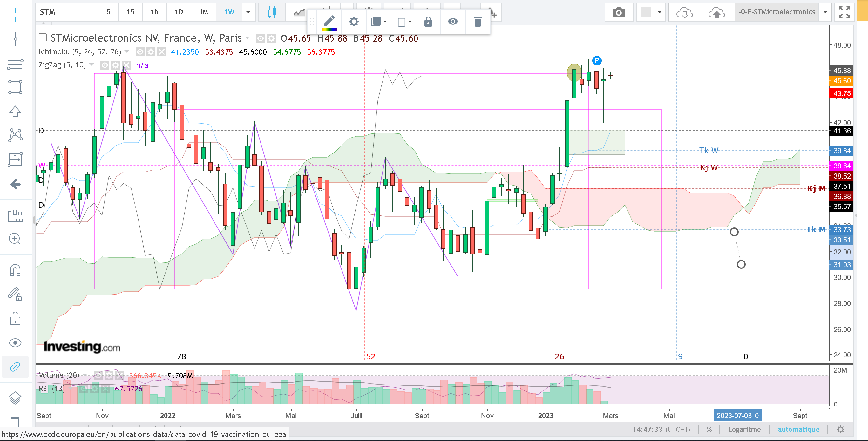Toggle lock all drawings
This screenshot has height=441, width=868.
click(15, 318)
